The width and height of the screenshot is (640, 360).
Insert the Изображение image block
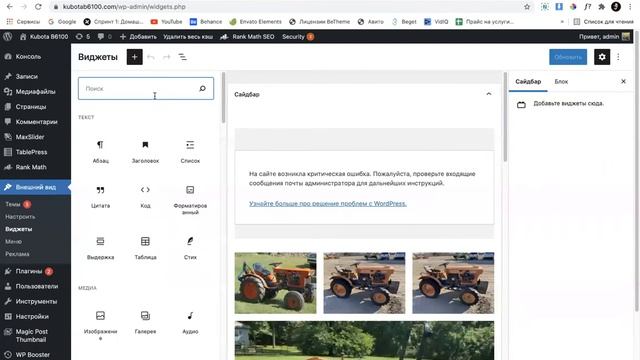click(100, 325)
